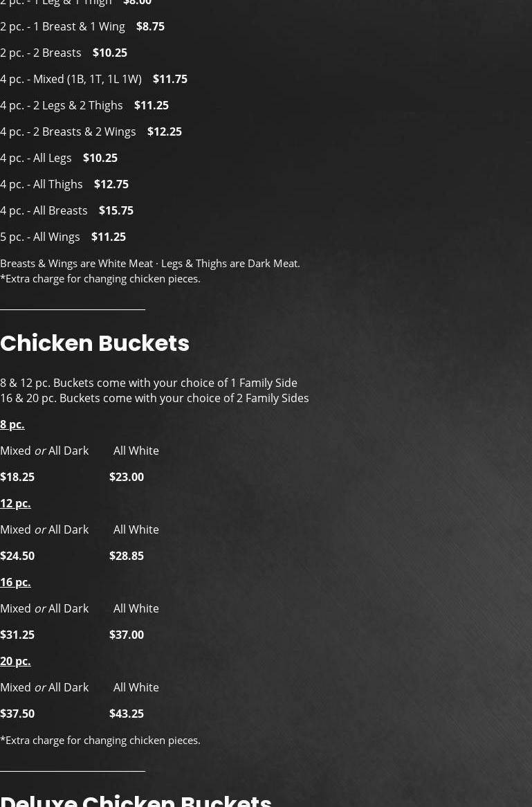Click the Deluxe Chicken Buckets heading
Viewport: 532px width, 807px height.
coord(136,800)
